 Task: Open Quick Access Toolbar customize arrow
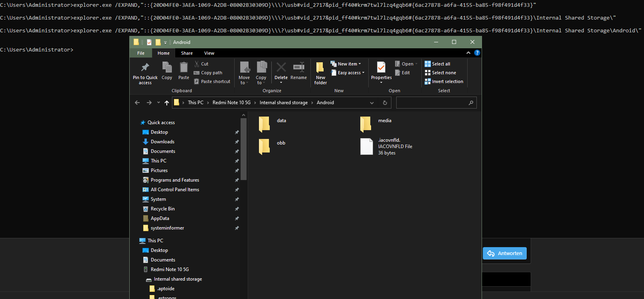pos(165,42)
